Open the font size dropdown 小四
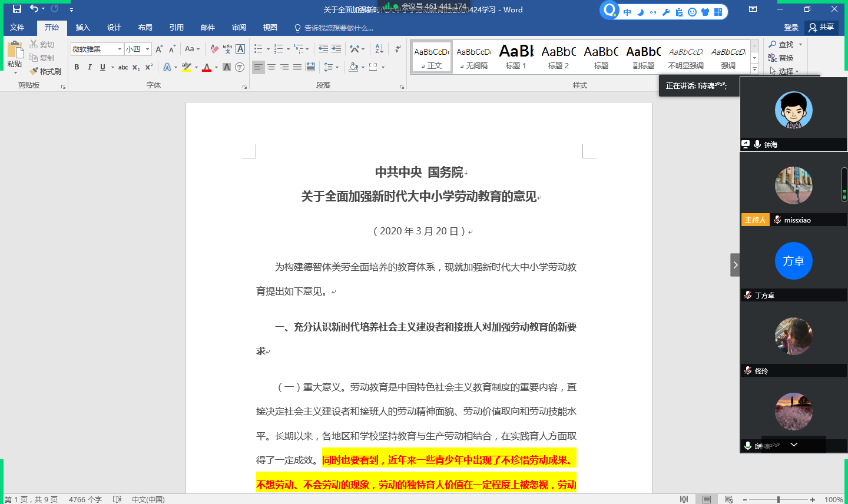 (147, 49)
